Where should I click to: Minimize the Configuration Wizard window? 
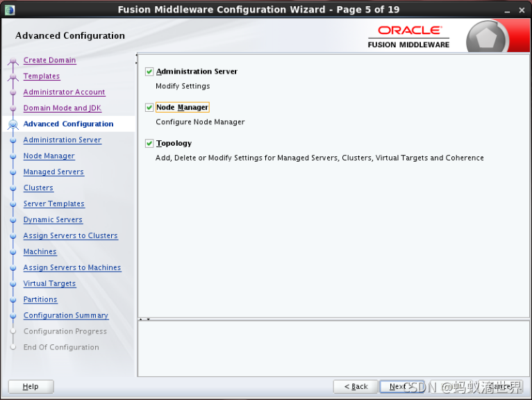coord(507,10)
